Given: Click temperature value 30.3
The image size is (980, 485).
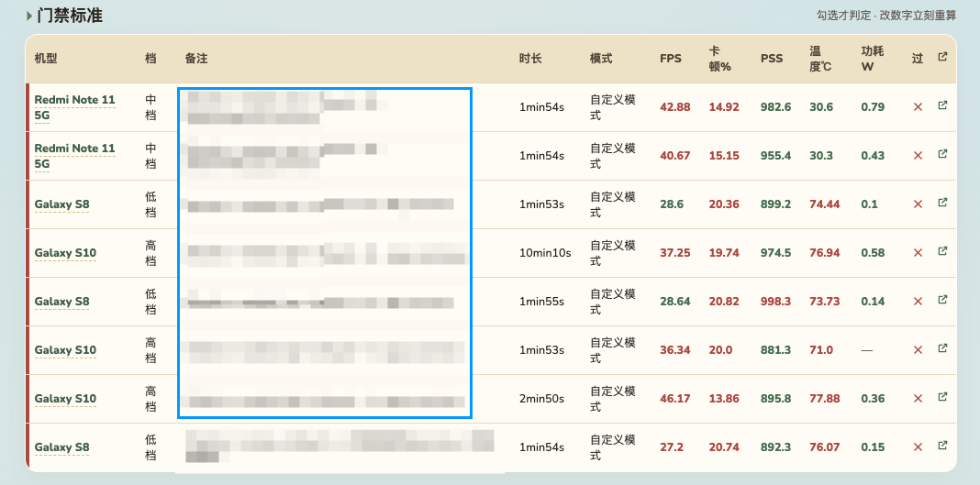Looking at the screenshot, I should (x=821, y=156).
